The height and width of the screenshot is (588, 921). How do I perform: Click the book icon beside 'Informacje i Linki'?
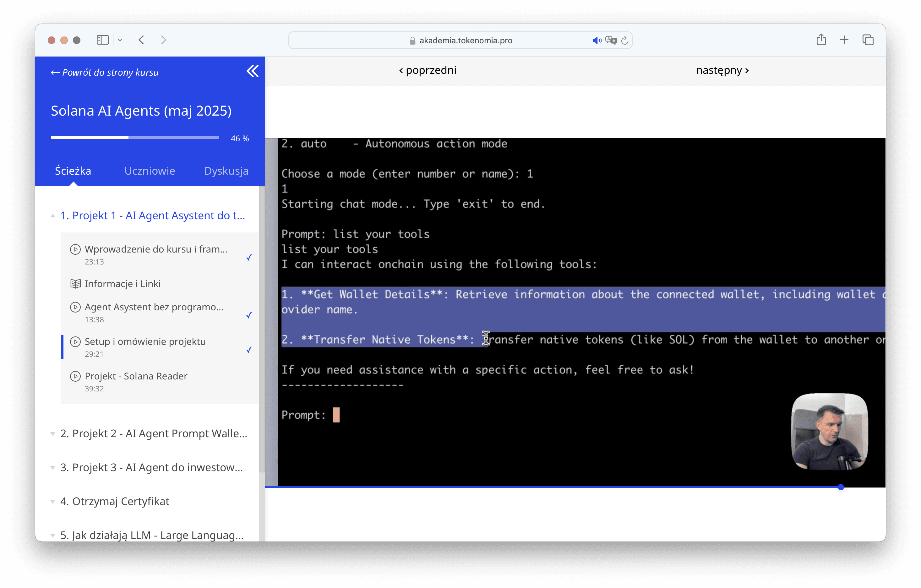tap(75, 284)
